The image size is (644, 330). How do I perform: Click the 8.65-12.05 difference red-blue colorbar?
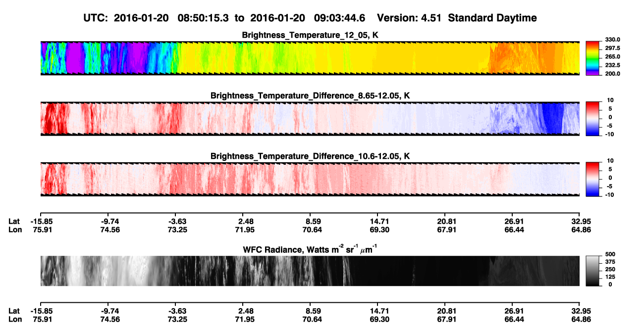[x=593, y=118]
